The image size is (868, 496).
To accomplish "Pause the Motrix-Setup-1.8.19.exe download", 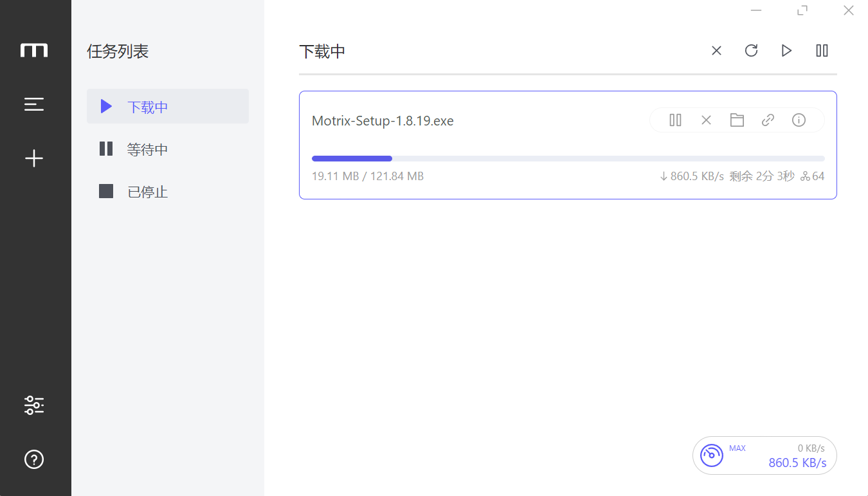I will coord(675,120).
